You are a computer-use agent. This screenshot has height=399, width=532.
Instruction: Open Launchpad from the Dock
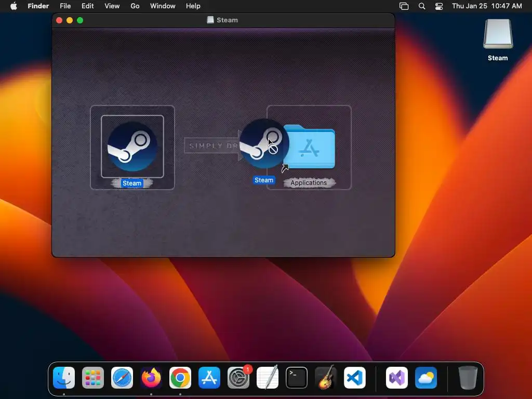[x=93, y=378]
